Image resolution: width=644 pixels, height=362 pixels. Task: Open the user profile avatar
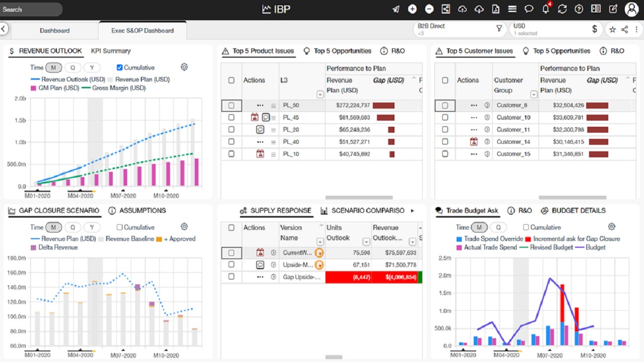click(x=631, y=9)
